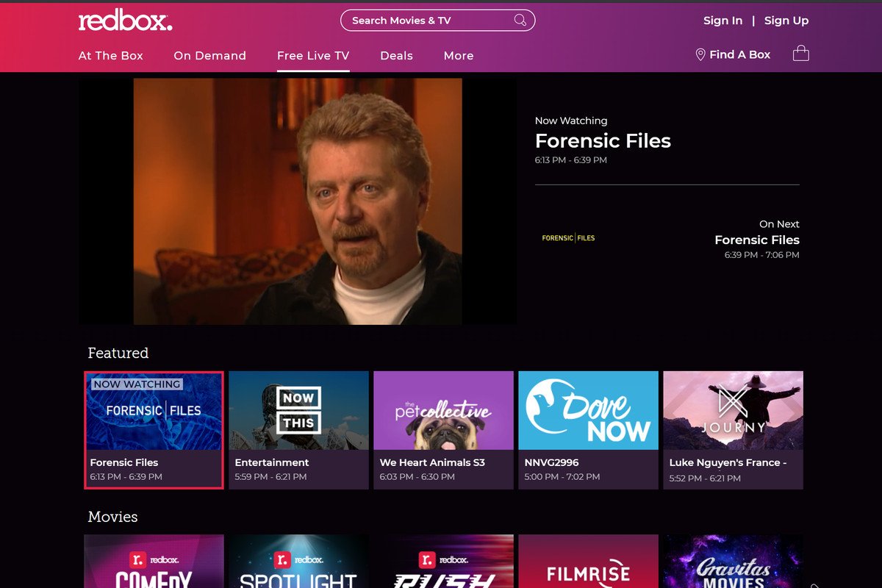
Task: Click the We Heart Animals S3 title
Action: [x=432, y=462]
